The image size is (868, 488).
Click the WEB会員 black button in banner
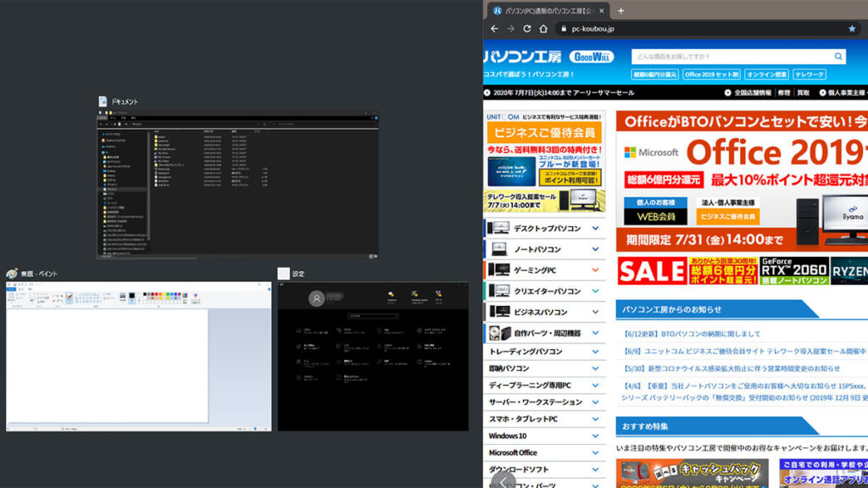[655, 216]
